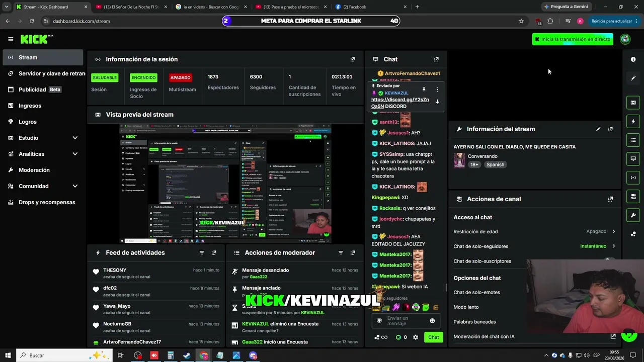Toggle chat panel icon in right sidebar

click(x=633, y=159)
